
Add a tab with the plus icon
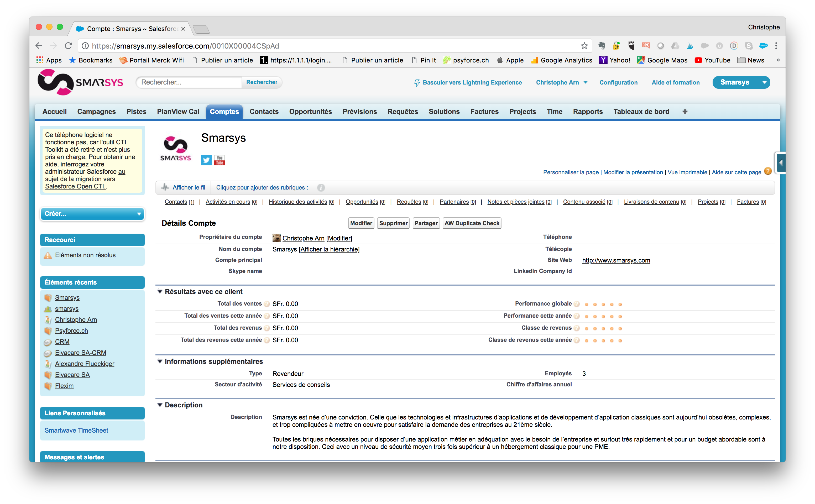tap(685, 112)
